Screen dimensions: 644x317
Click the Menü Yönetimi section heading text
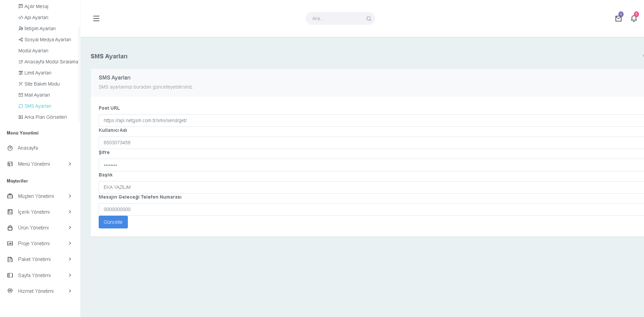click(x=22, y=133)
